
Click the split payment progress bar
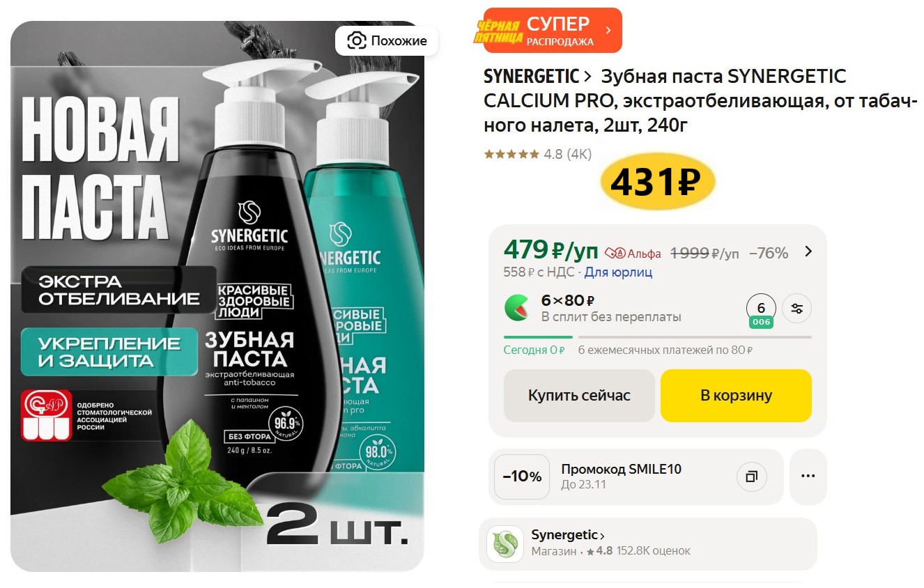pos(658,337)
